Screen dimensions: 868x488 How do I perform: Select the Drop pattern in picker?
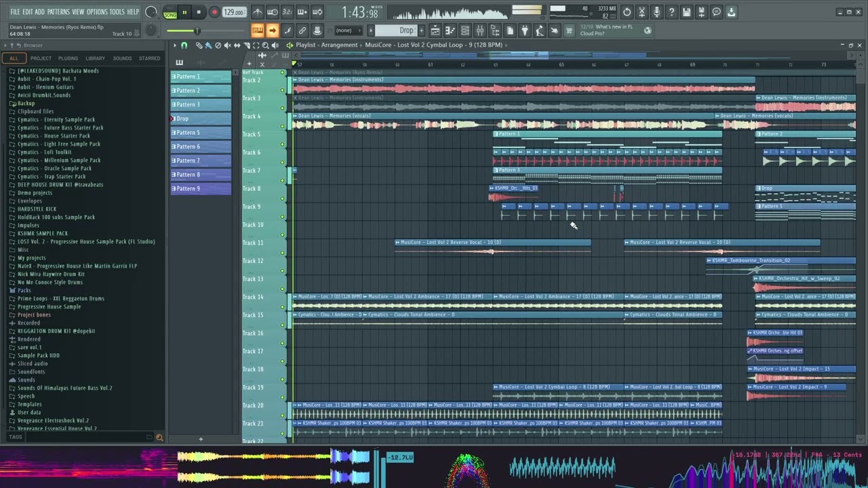point(201,119)
